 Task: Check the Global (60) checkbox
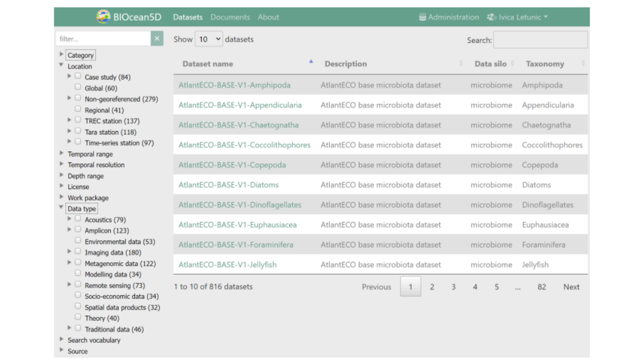pos(78,87)
